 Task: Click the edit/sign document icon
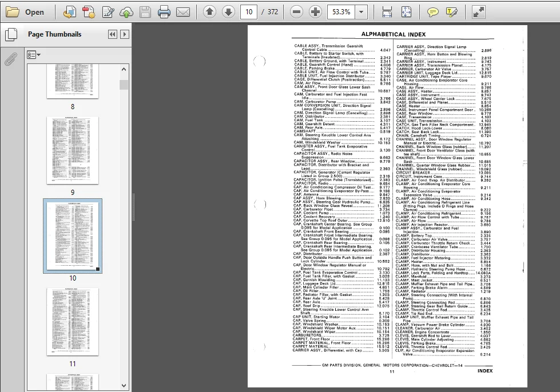tap(108, 12)
